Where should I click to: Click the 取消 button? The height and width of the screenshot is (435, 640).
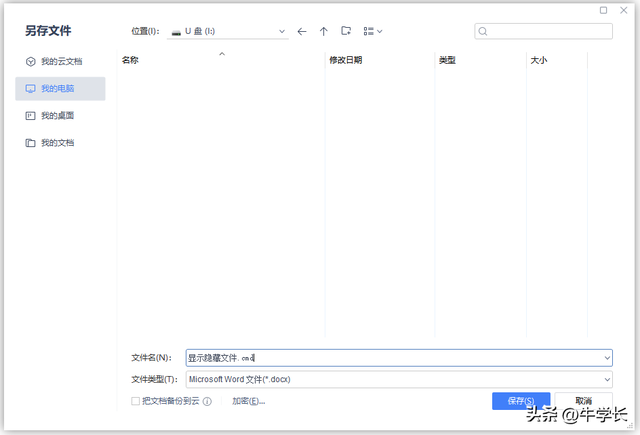click(583, 401)
